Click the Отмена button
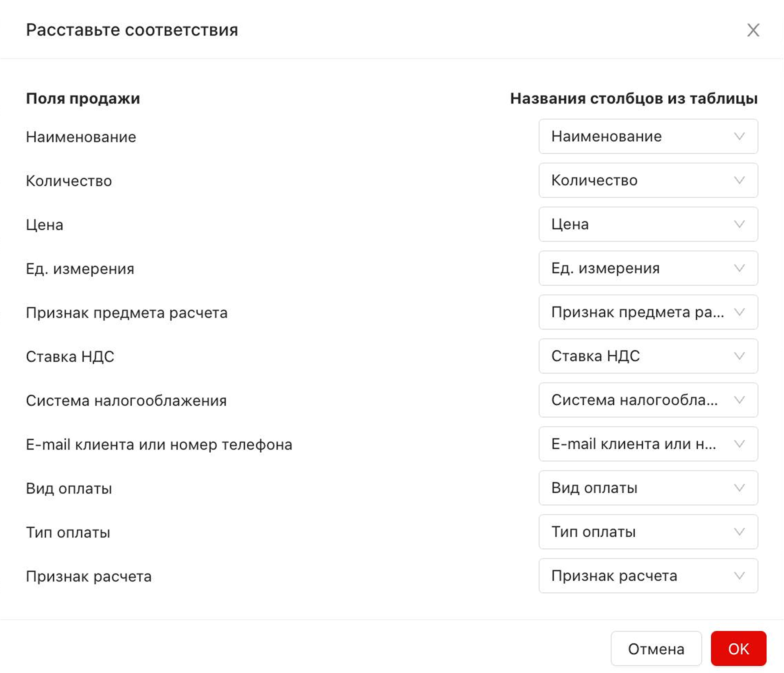Viewport: 784px width, 673px height. point(656,649)
